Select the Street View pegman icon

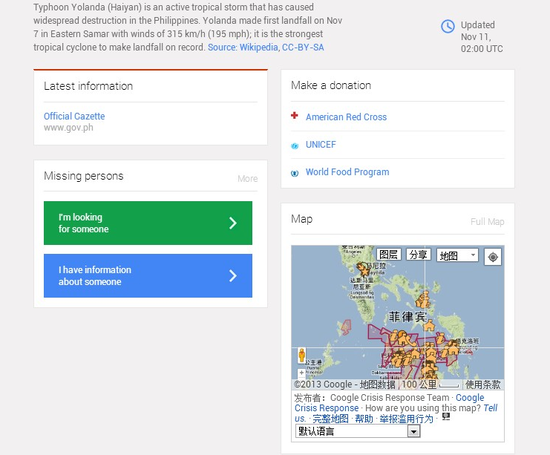(302, 355)
